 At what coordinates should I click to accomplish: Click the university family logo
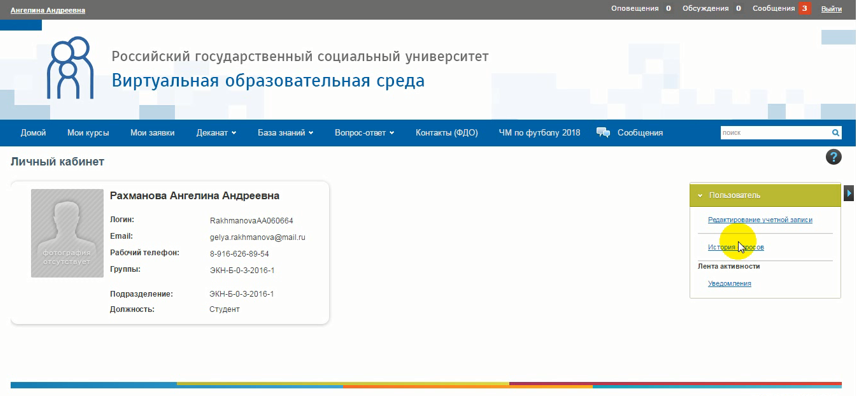[70, 68]
